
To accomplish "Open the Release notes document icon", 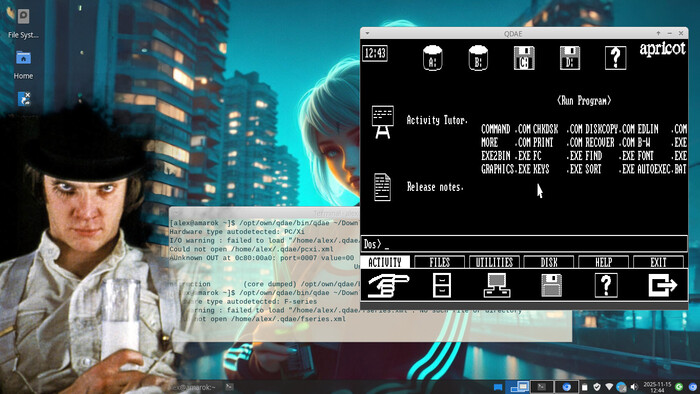I will click(x=383, y=187).
